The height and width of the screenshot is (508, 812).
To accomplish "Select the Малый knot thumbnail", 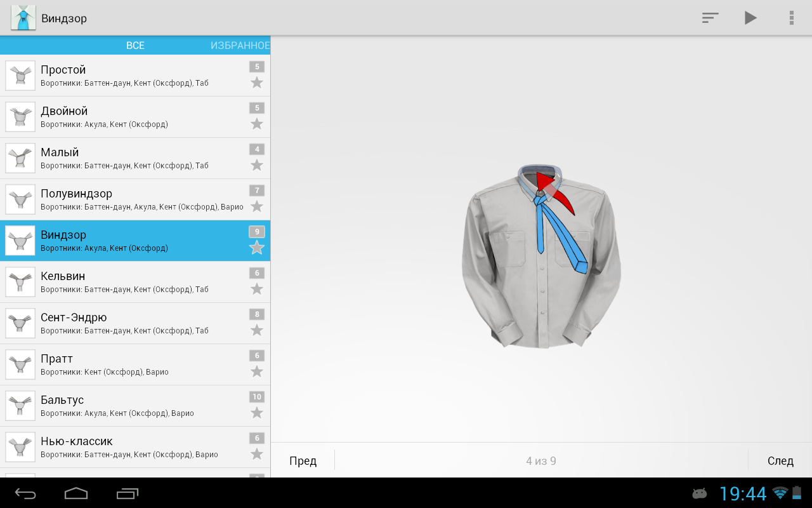I will coord(20,158).
